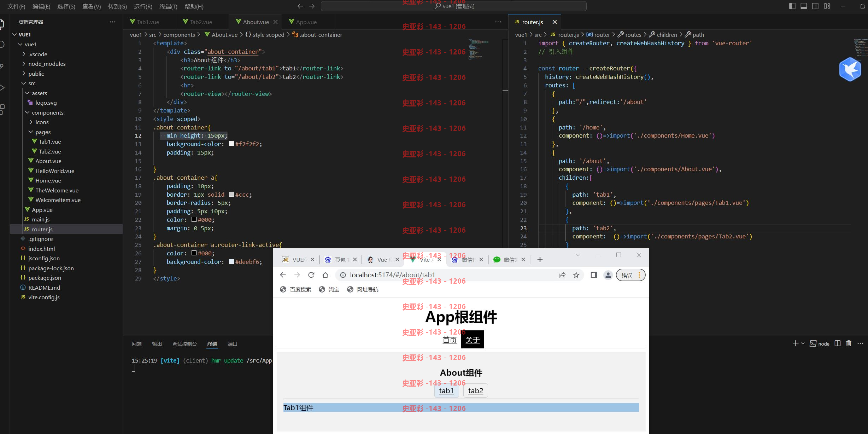Toggle bottom panel layout icon
Screen dimensions: 868x434
point(804,6)
